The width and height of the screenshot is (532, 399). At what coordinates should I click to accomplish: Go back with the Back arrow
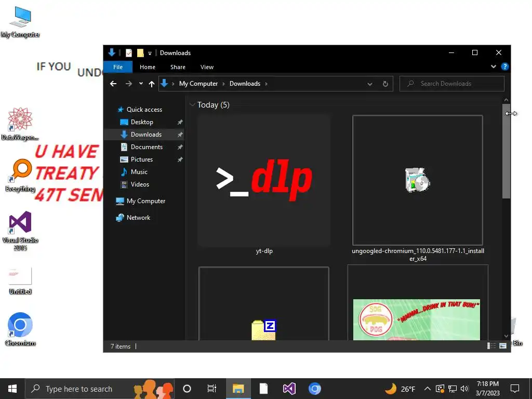coord(113,84)
